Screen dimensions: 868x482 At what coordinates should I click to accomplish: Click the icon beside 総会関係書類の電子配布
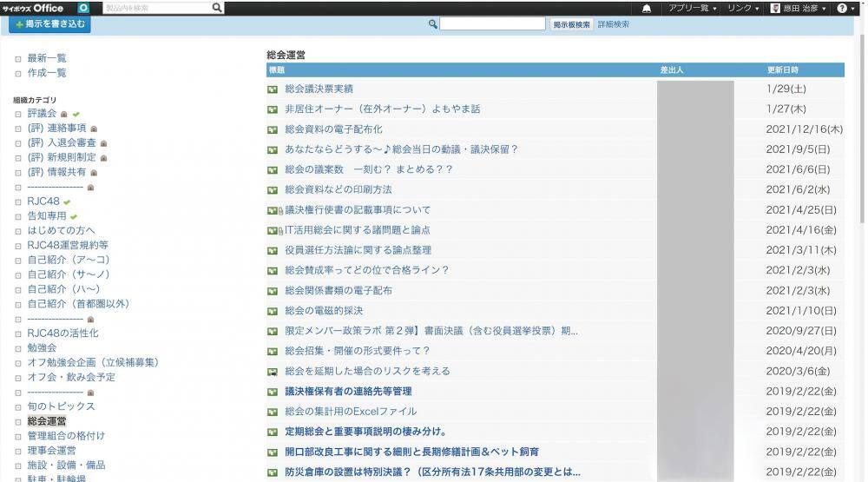(273, 291)
